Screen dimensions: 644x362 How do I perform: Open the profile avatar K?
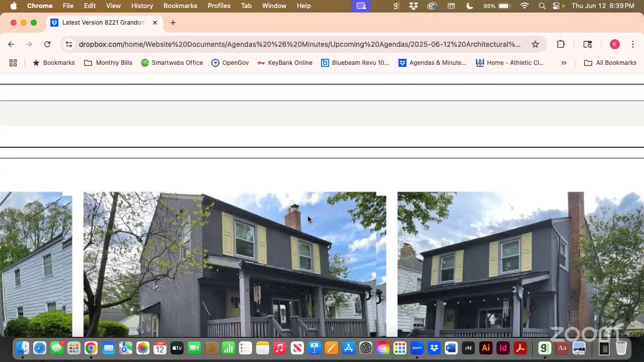[614, 44]
